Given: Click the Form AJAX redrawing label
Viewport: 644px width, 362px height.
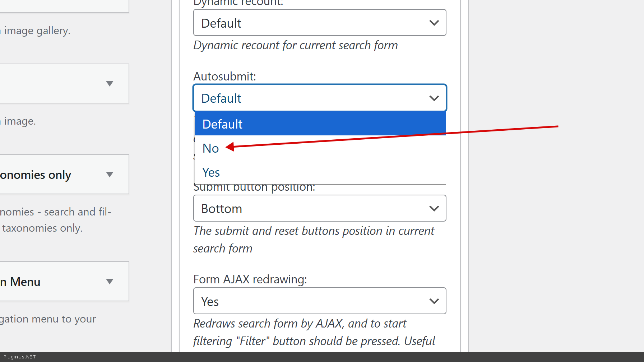Looking at the screenshot, I should pyautogui.click(x=250, y=279).
